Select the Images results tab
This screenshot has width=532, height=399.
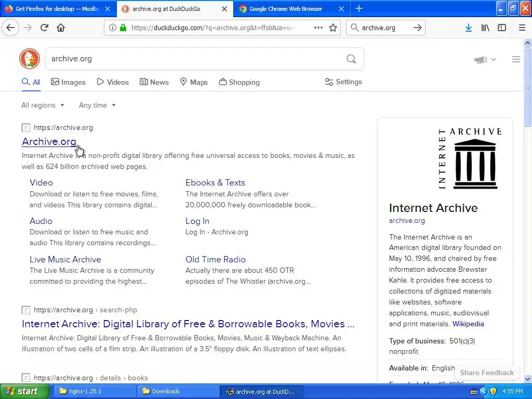coord(68,82)
